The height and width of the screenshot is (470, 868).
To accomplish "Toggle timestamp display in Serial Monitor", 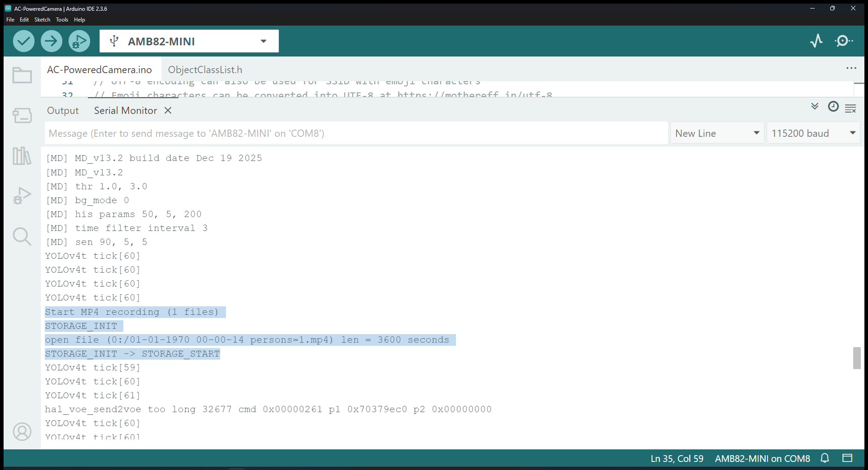I will coord(833,107).
